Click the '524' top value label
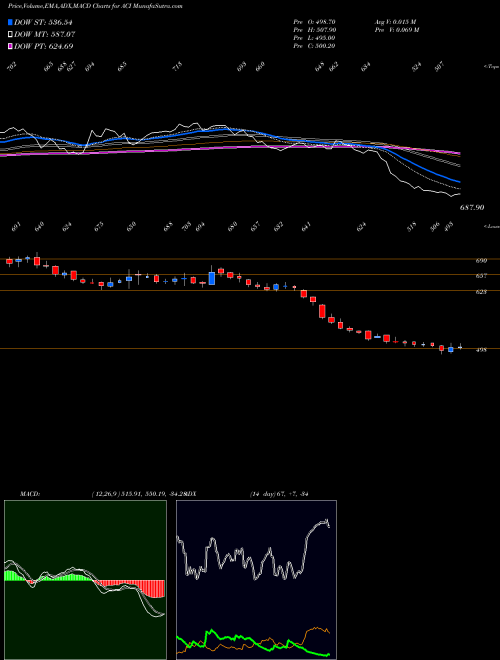This screenshot has width=500, height=660. [417, 67]
